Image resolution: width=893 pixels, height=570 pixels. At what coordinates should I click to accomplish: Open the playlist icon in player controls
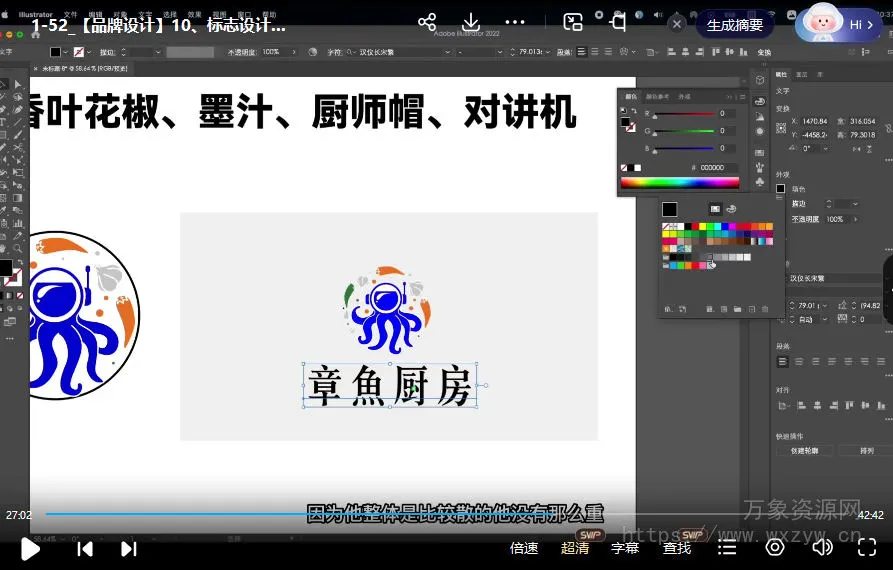coord(728,548)
